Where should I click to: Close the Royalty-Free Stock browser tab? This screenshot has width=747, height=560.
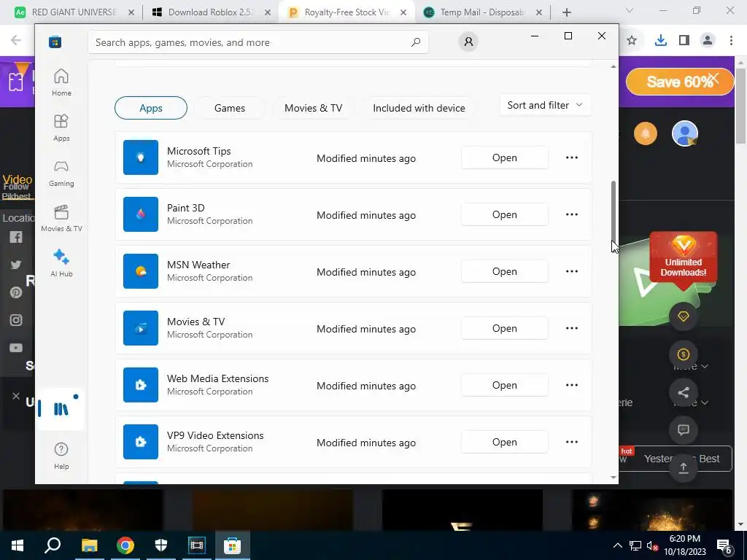pos(403,13)
